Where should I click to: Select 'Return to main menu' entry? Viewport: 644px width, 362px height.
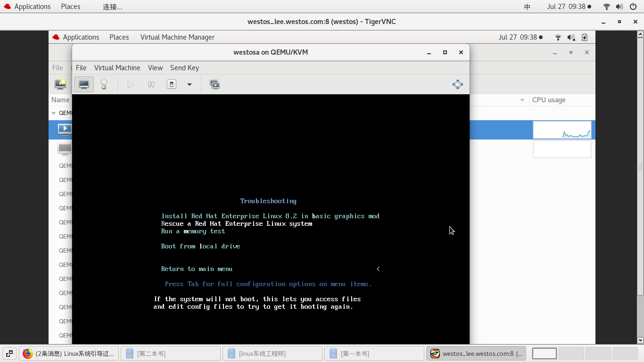tap(197, 269)
